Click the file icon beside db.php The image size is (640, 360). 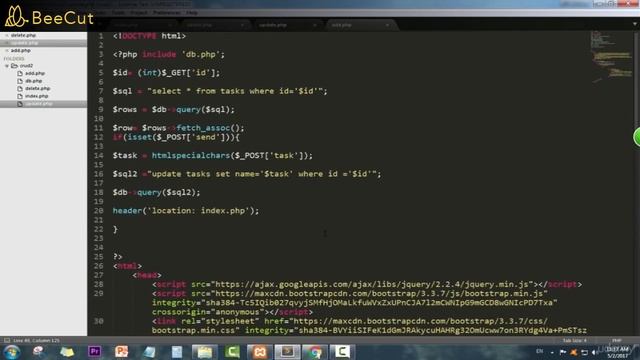(20, 81)
